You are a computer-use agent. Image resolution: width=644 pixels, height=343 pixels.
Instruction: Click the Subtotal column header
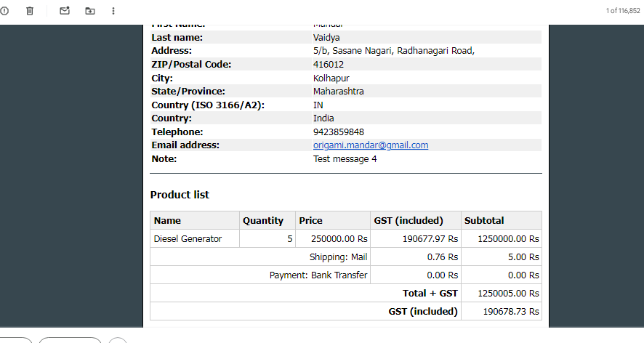coord(484,220)
